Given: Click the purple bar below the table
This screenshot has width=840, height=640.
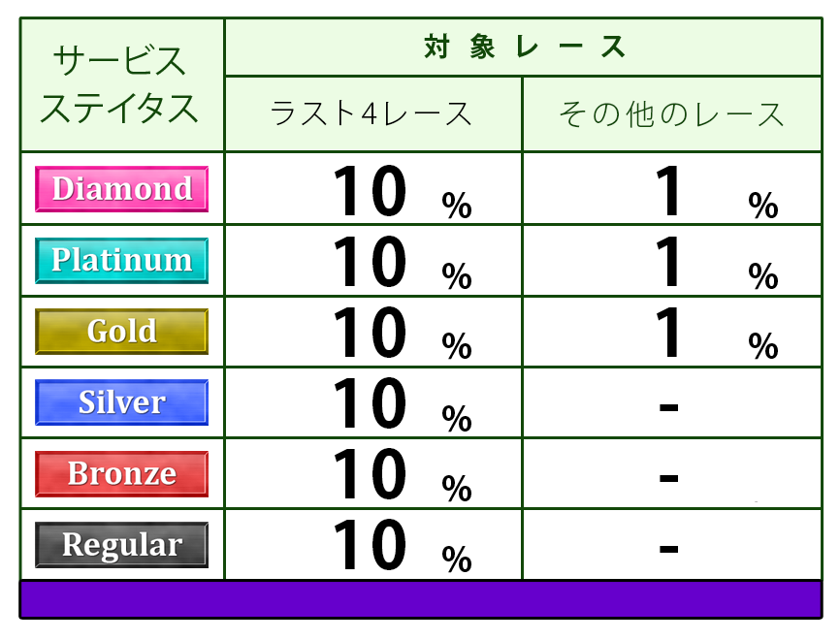Looking at the screenshot, I should (x=420, y=598).
